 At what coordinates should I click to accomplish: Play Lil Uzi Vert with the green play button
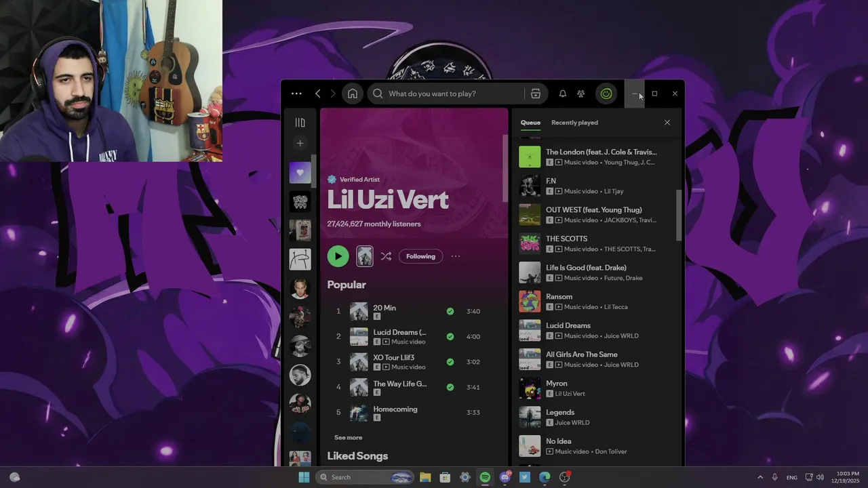tap(338, 256)
